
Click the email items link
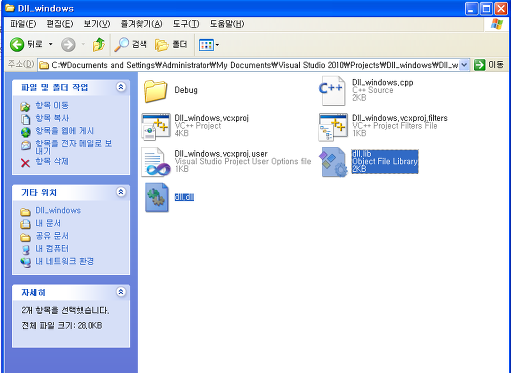click(x=74, y=147)
